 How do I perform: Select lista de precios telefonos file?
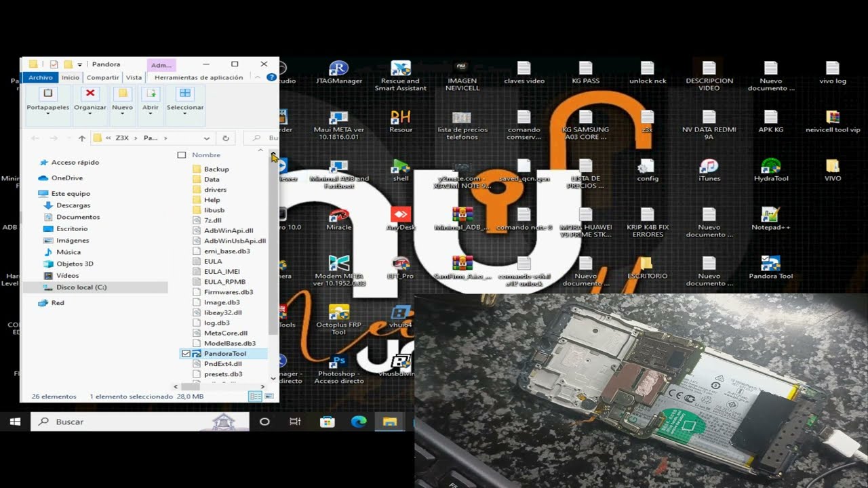click(x=462, y=125)
